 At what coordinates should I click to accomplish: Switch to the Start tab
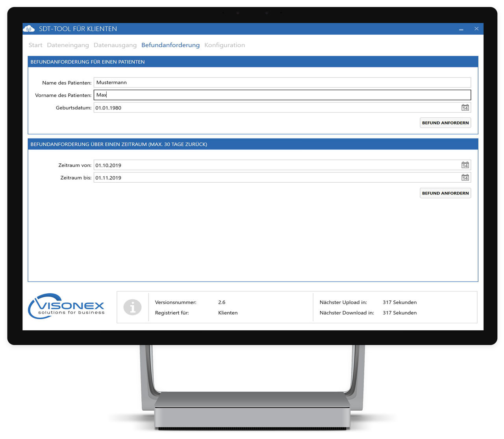point(35,45)
